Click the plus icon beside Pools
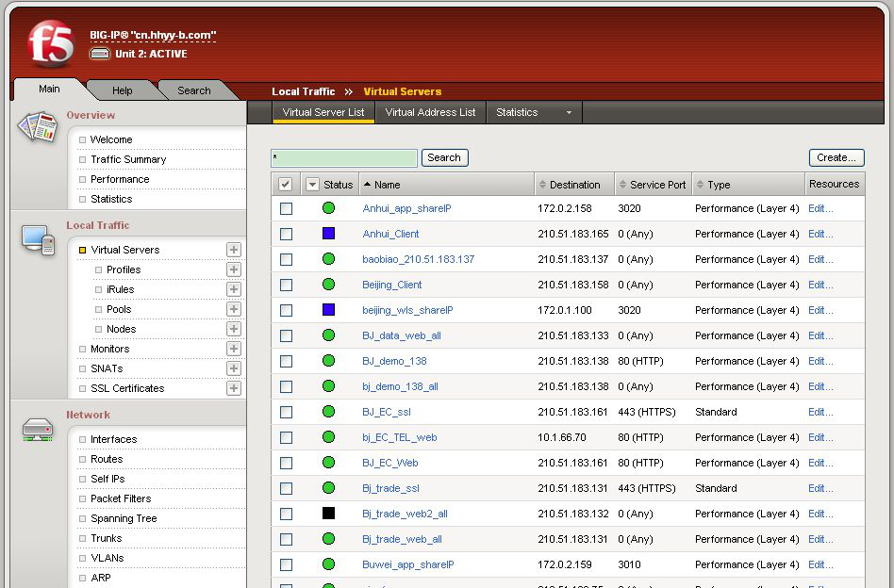 pyautogui.click(x=234, y=309)
